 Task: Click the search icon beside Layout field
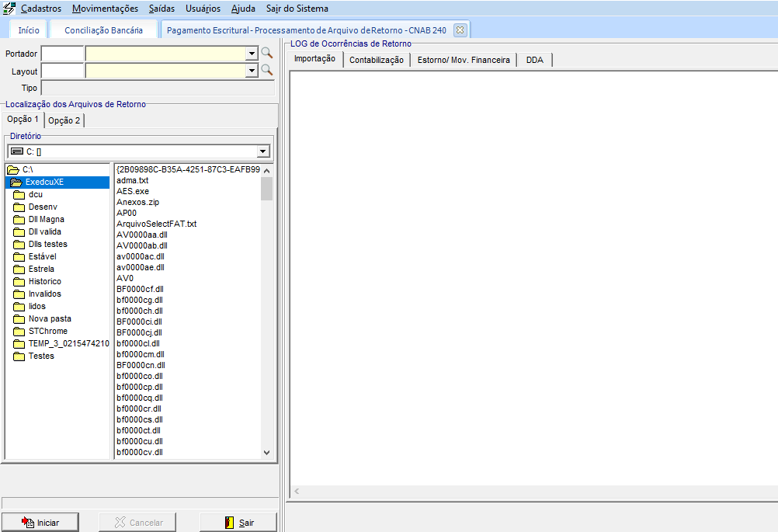click(266, 70)
